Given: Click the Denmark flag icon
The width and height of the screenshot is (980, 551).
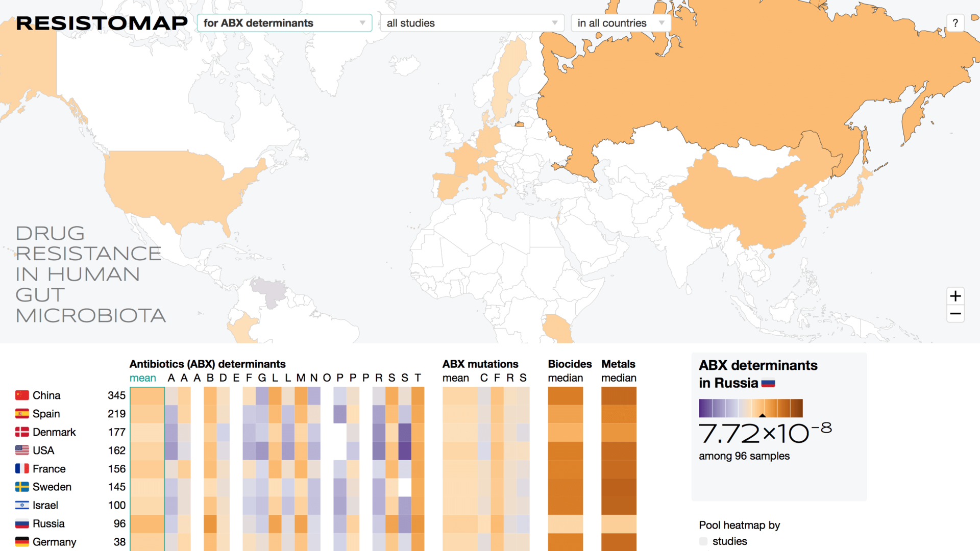Looking at the screenshot, I should [22, 432].
